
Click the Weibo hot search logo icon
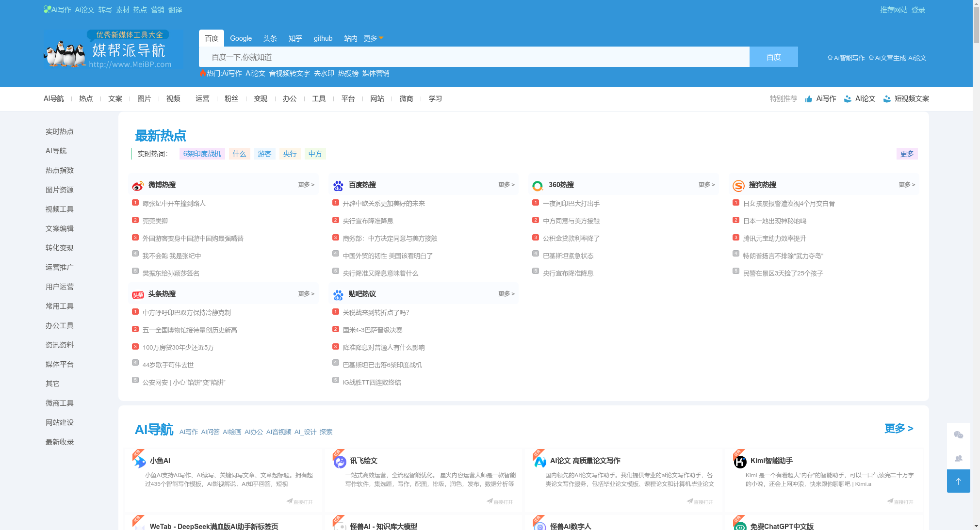pyautogui.click(x=138, y=186)
